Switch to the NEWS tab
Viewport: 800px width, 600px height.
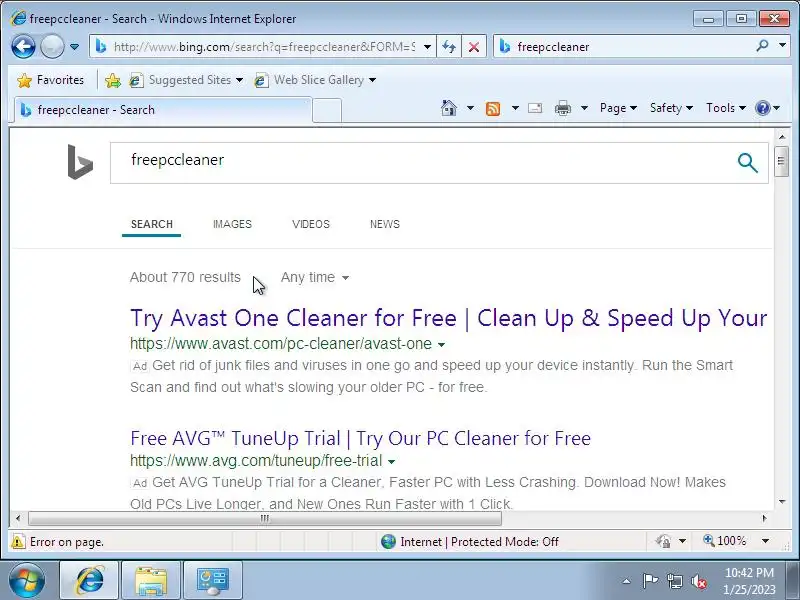385,224
